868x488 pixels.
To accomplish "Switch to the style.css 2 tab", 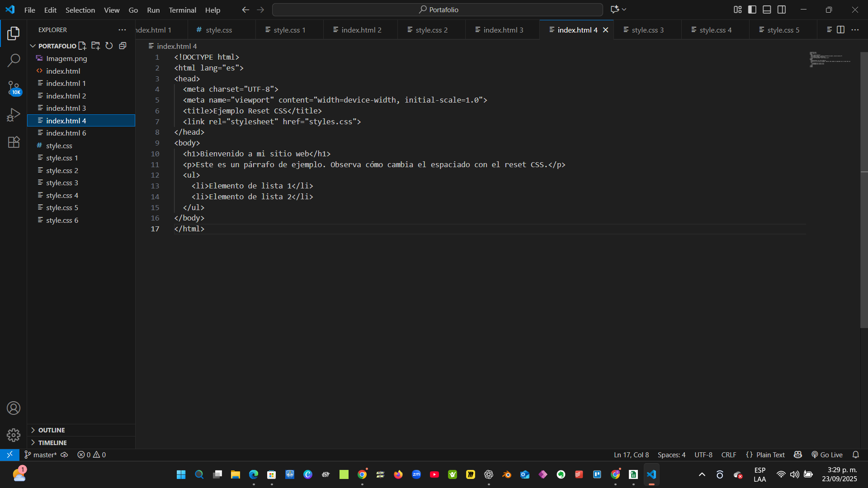I will point(431,30).
